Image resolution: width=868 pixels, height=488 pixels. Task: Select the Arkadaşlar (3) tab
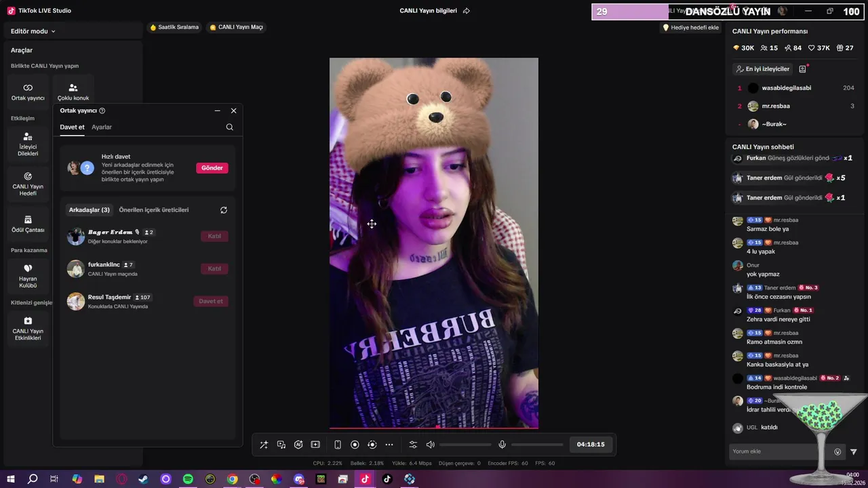[x=89, y=210]
